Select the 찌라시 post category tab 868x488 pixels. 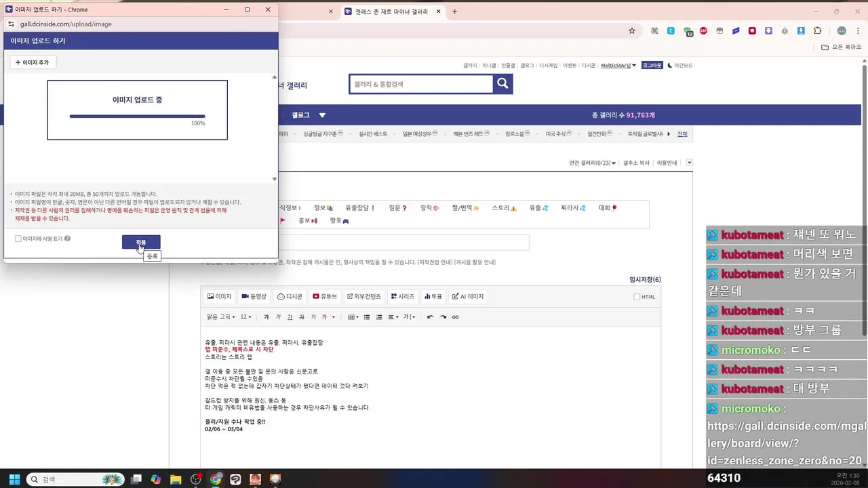point(573,208)
